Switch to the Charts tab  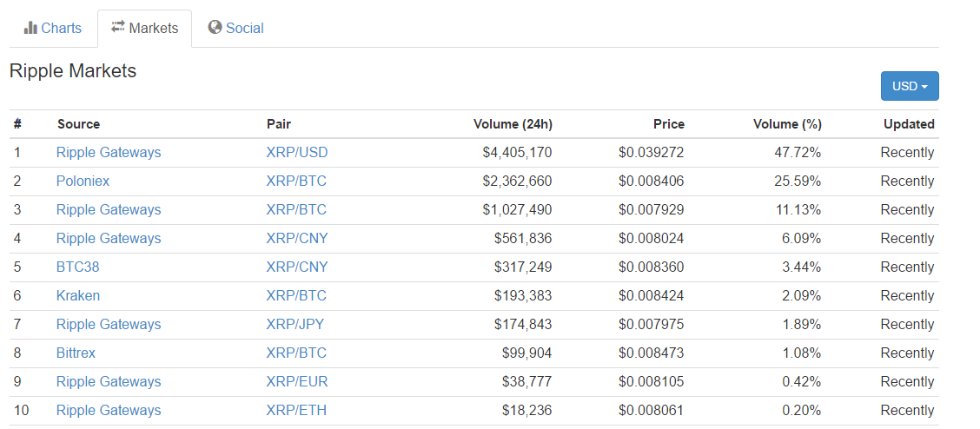click(53, 28)
